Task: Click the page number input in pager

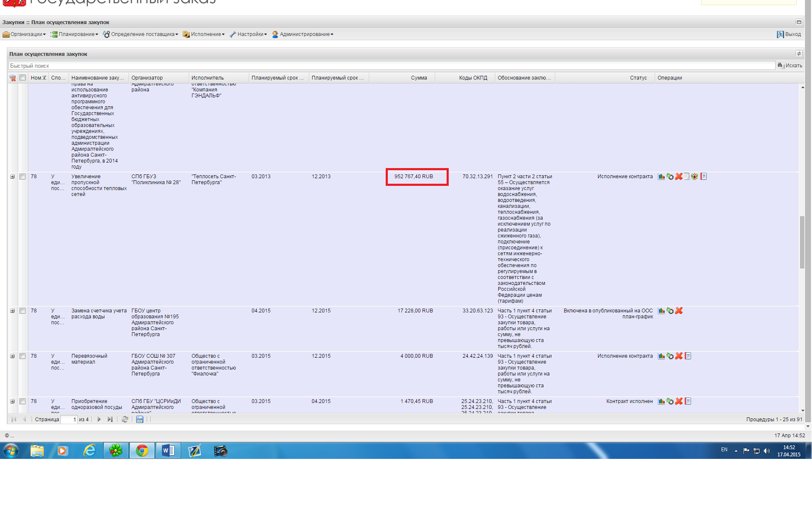Action: [x=69, y=420]
